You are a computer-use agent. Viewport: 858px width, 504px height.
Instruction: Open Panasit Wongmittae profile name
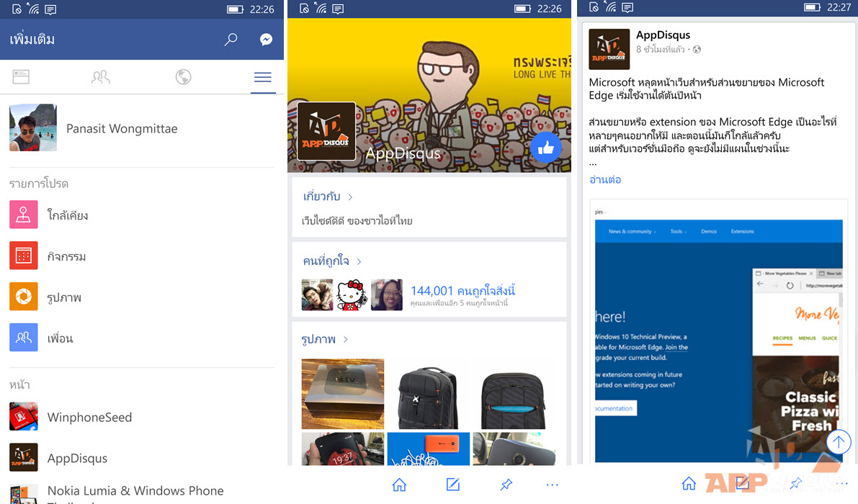122,128
